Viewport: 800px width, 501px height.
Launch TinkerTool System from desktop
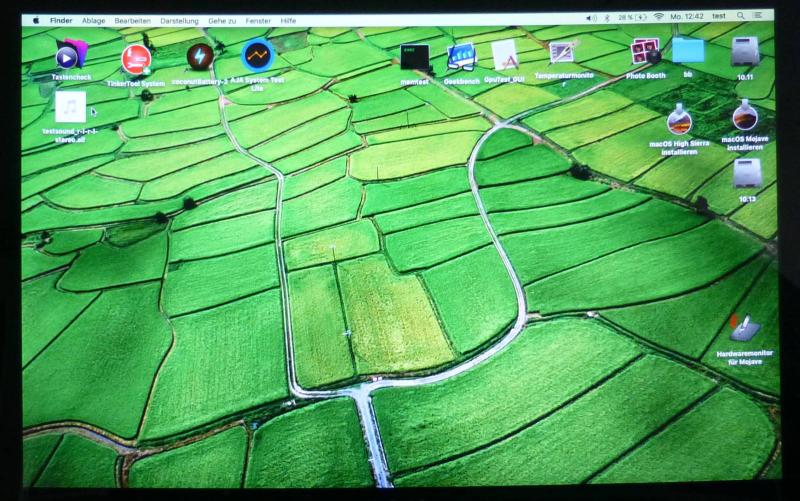click(136, 60)
